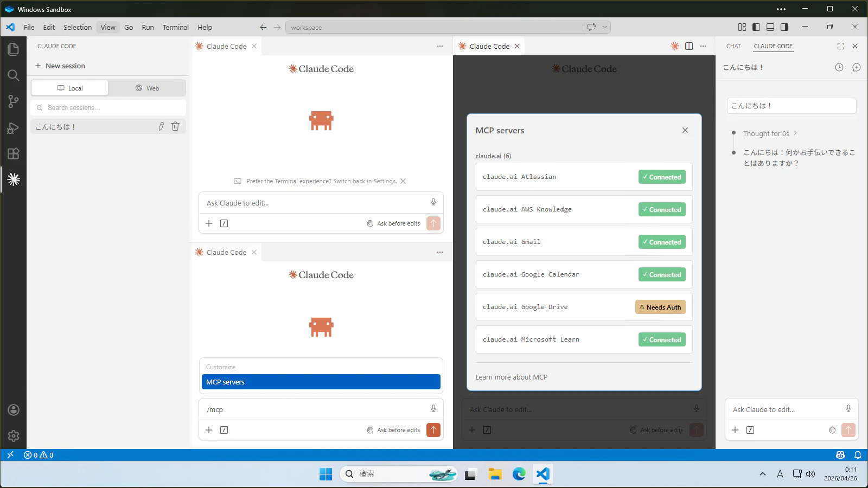This screenshot has width=868, height=488.
Task: Start new chat icon in right panel
Action: pyautogui.click(x=857, y=67)
